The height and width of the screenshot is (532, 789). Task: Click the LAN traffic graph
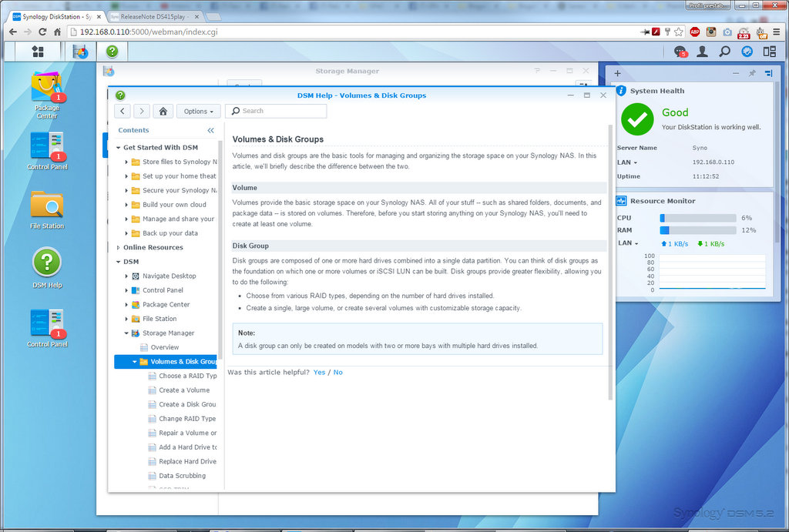coord(712,272)
